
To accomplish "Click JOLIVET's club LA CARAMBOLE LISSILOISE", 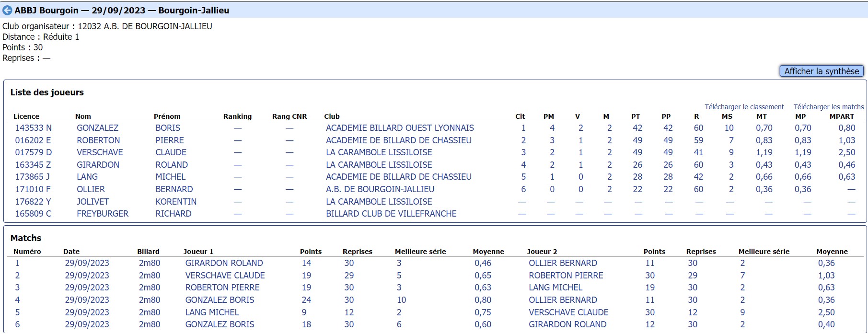I will coord(379,202).
